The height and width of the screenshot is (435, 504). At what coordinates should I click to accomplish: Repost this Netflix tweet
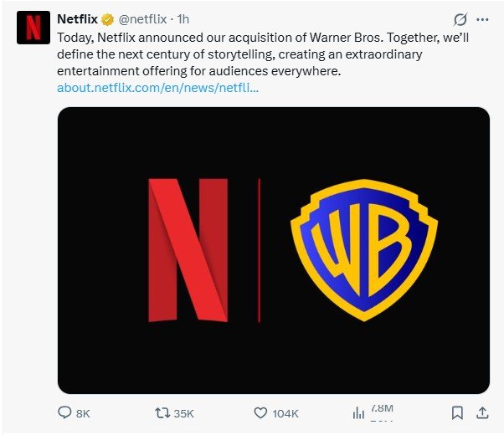click(x=165, y=412)
